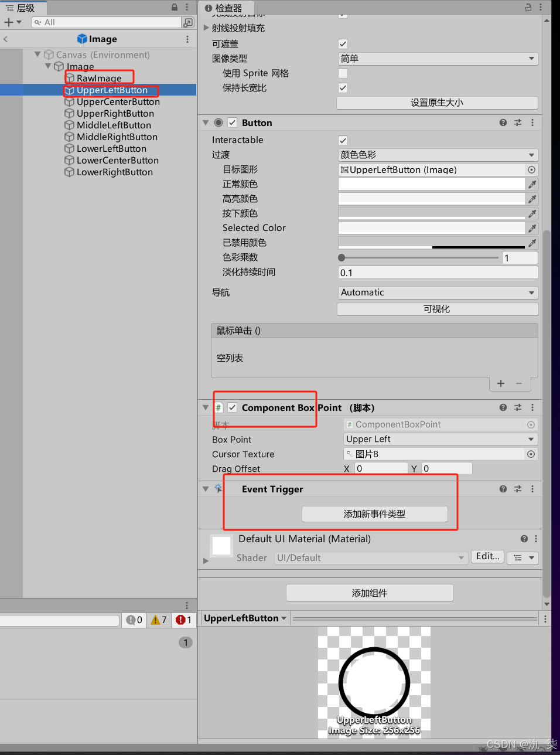Open Event Trigger more-options menu
This screenshot has width=560, height=755.
pyautogui.click(x=532, y=489)
